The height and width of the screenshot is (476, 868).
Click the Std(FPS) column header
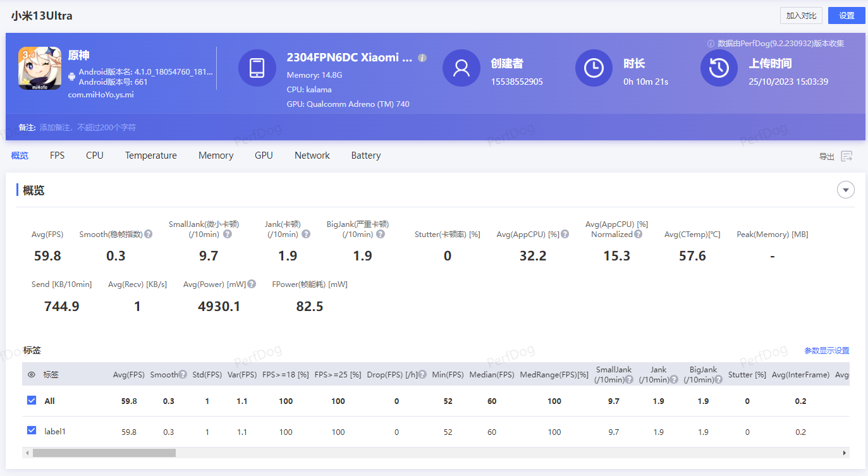click(207, 374)
